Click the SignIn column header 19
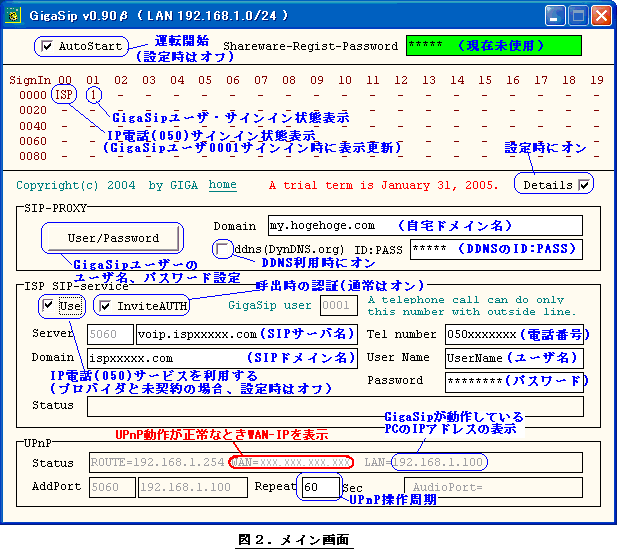617x558 pixels. coord(597,80)
